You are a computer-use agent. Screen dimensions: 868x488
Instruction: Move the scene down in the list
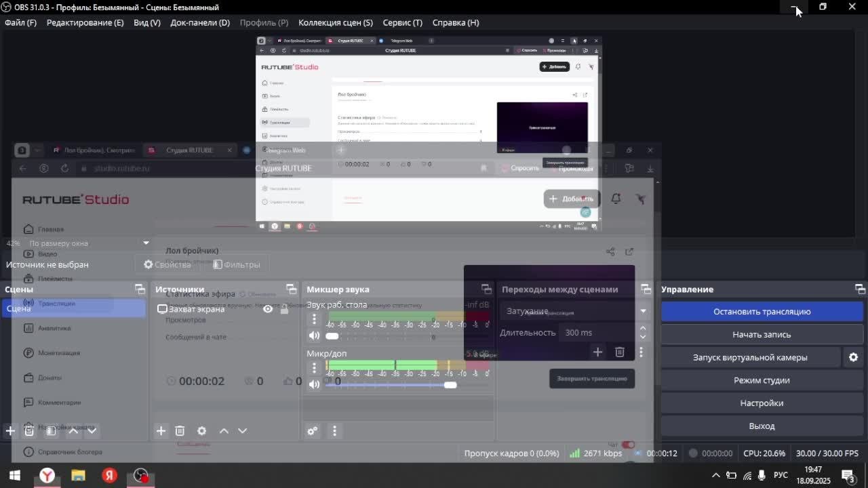92,430
